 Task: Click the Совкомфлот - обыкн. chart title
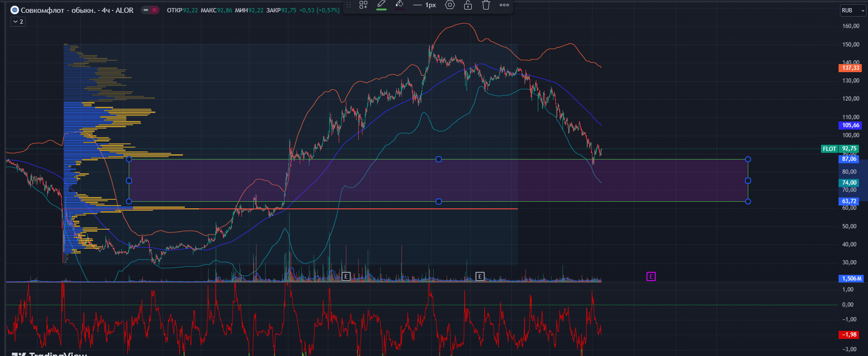tap(77, 10)
